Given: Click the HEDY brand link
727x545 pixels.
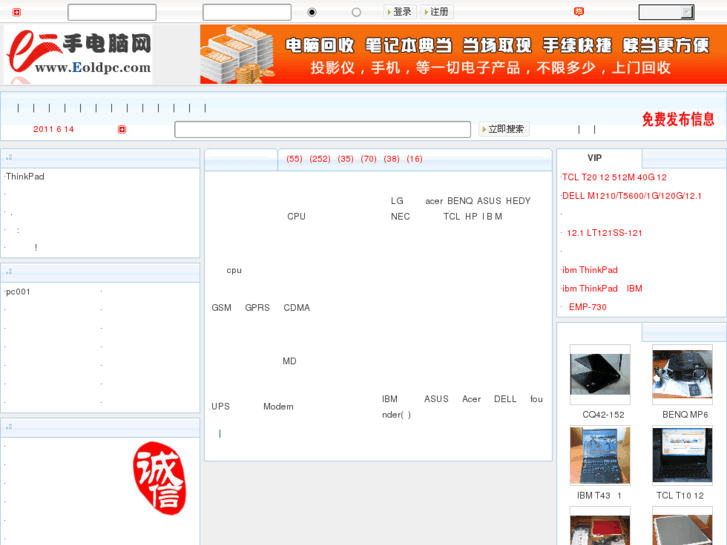Looking at the screenshot, I should coord(518,201).
